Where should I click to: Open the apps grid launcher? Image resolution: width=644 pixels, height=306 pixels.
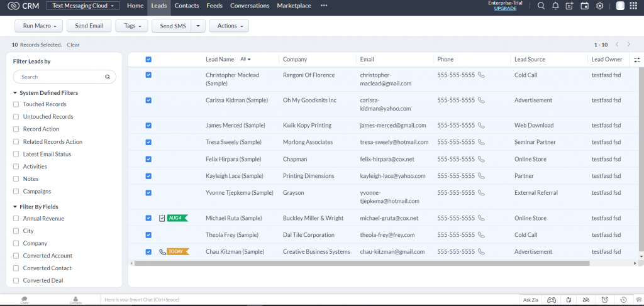[x=633, y=6]
